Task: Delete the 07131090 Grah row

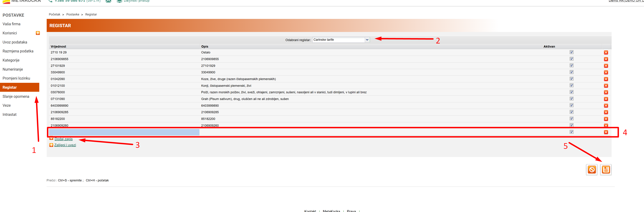Action: 606,99
